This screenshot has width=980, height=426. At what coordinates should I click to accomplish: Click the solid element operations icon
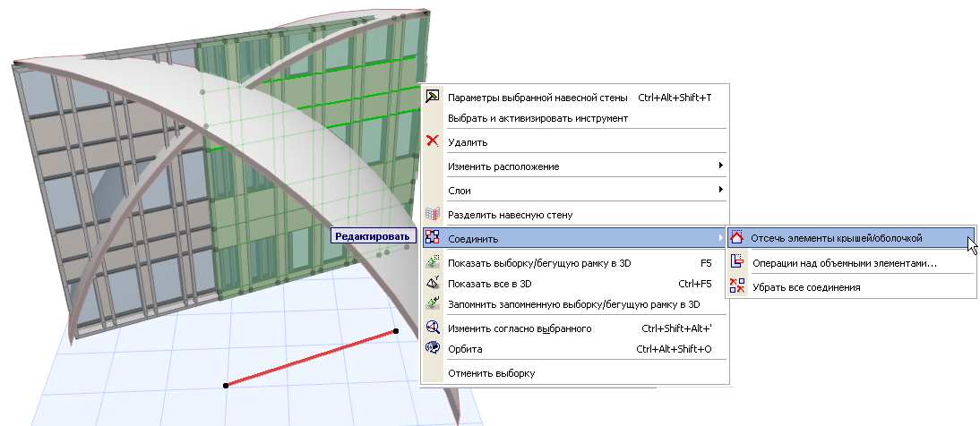coord(737,262)
